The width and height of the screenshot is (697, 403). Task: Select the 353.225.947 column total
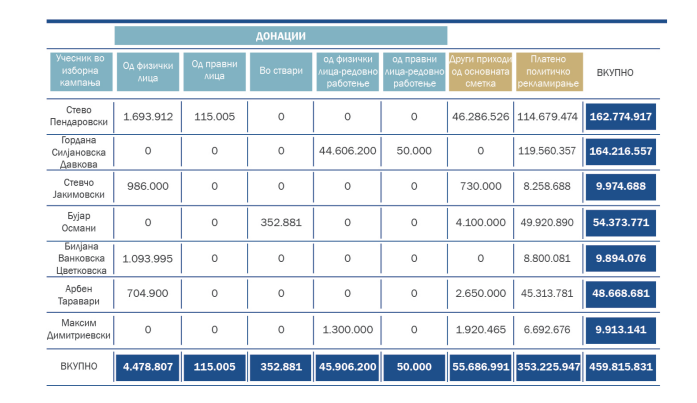click(548, 367)
